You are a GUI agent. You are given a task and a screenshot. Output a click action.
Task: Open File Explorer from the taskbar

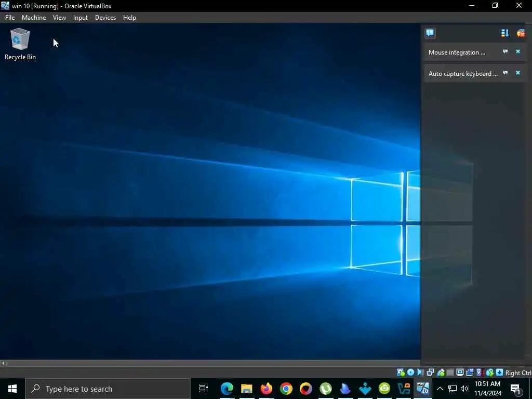pos(247,389)
